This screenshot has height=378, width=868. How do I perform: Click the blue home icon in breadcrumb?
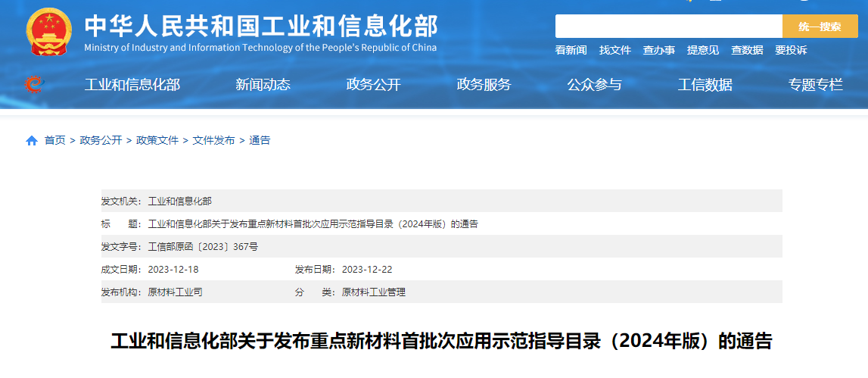tap(32, 141)
